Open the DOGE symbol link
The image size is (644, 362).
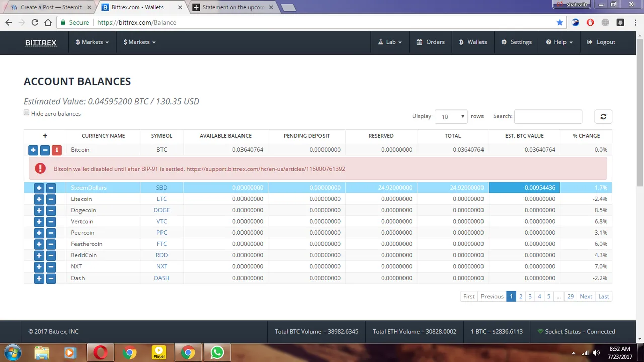162,210
